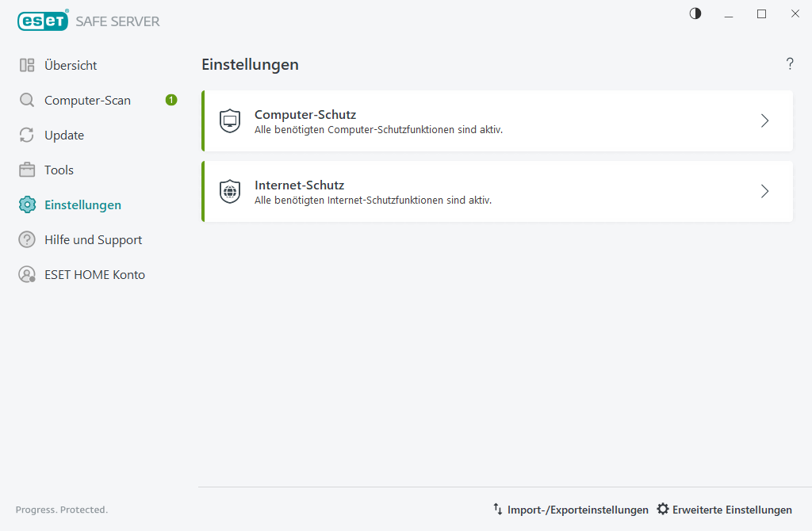The width and height of the screenshot is (812, 531).
Task: Select the Computer-Scan magnifier icon
Action: (26, 100)
